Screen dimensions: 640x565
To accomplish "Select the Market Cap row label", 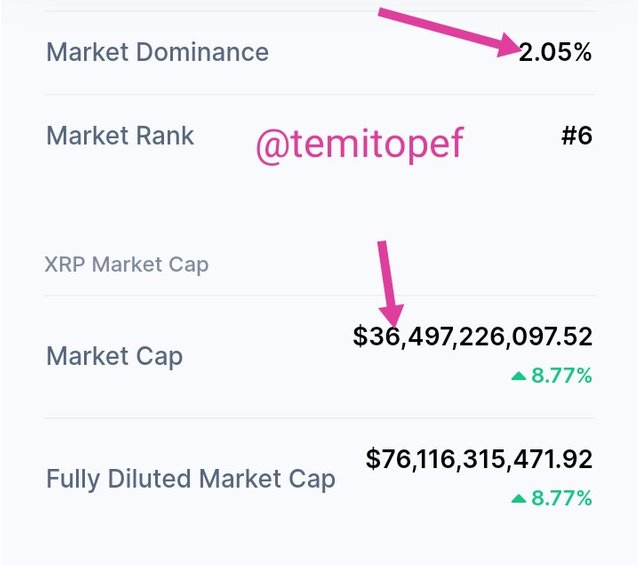I will [114, 356].
